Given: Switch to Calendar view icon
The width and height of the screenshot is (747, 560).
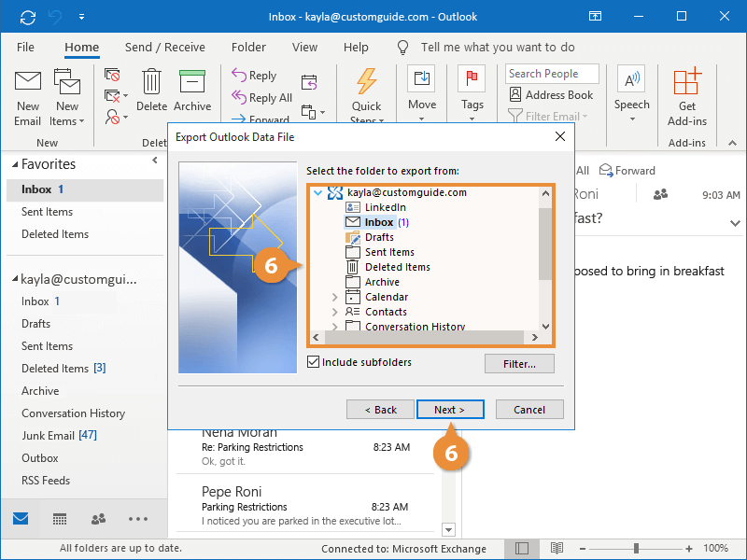Looking at the screenshot, I should (60, 519).
